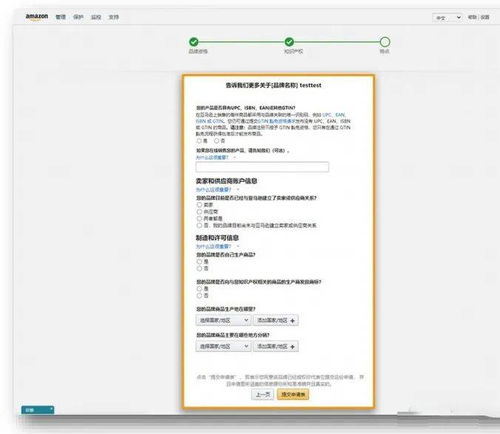Select the 两者都是 radio option
Viewport: 500px width, 434px height.
click(199, 218)
